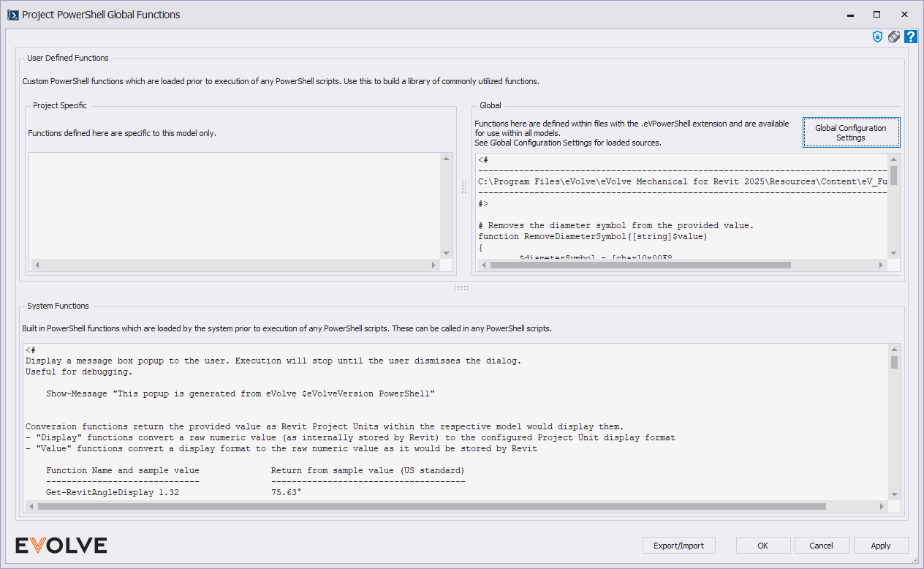Click up arrow of Project Specific vertical scrollbar
The image size is (924, 569).
(447, 159)
